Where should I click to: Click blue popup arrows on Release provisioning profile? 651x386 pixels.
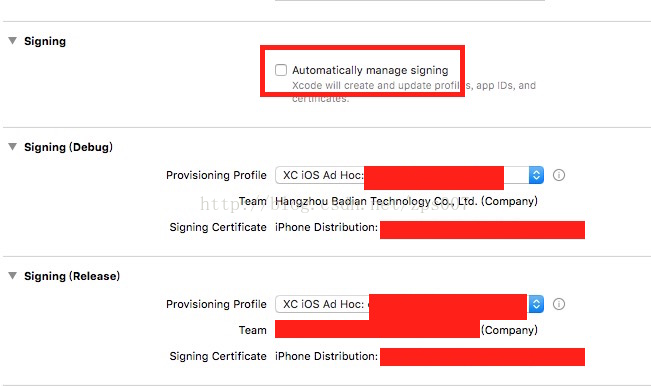tap(536, 304)
